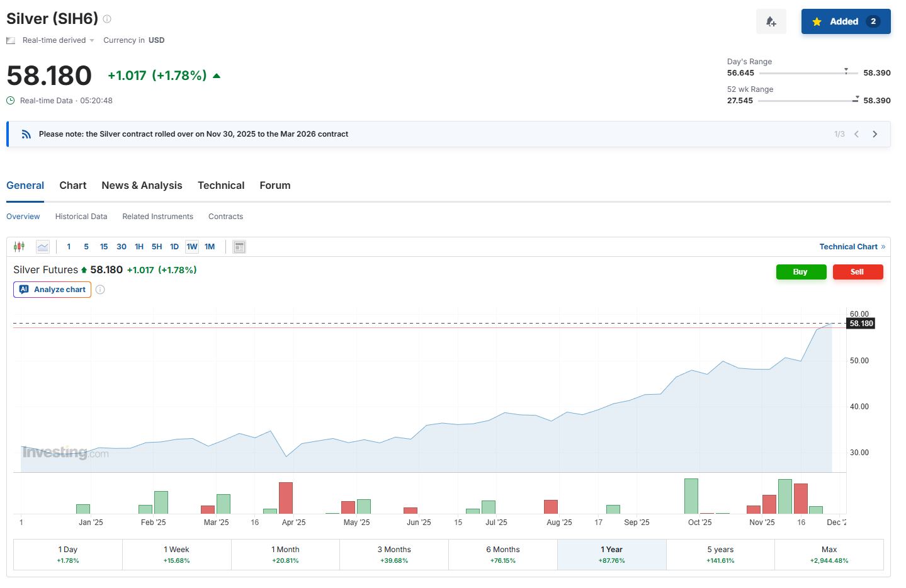Open the Contracts sub-tab
This screenshot has width=906, height=588.
click(x=225, y=217)
